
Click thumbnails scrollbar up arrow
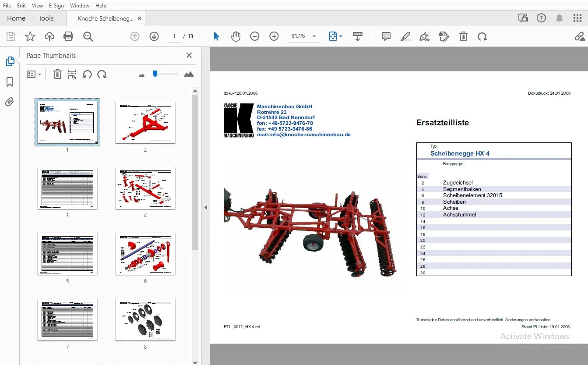click(x=195, y=91)
